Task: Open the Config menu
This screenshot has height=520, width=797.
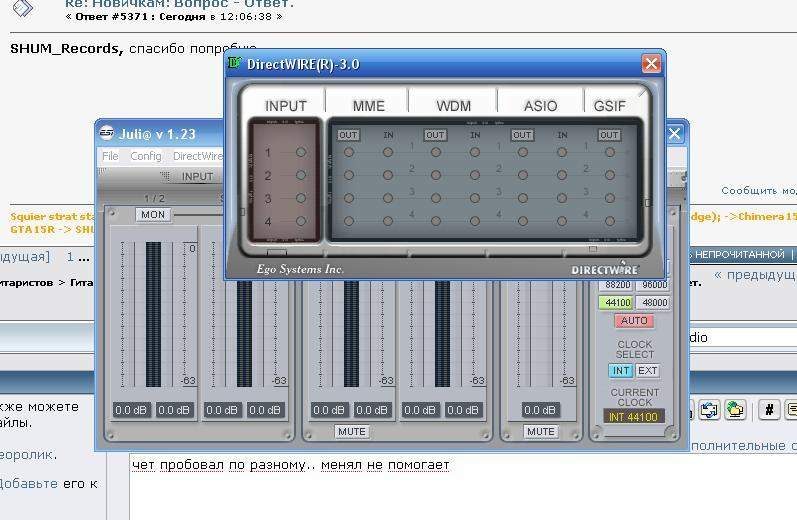Action: [x=146, y=156]
